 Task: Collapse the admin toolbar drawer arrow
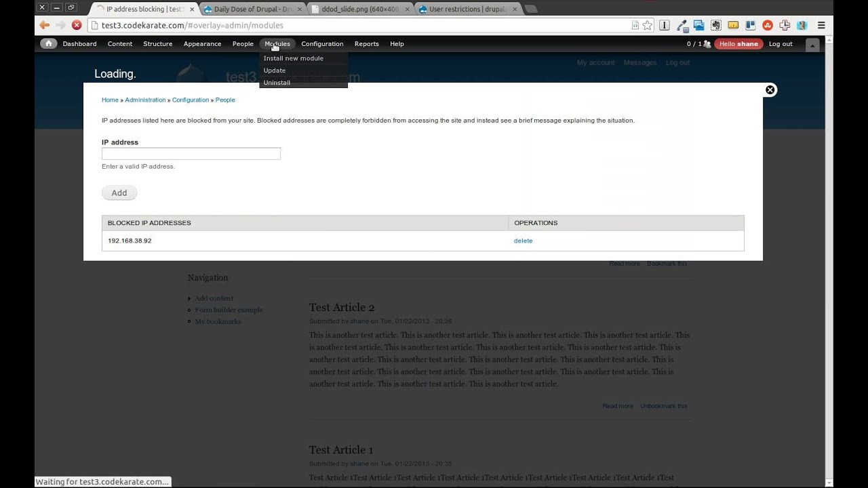click(812, 45)
